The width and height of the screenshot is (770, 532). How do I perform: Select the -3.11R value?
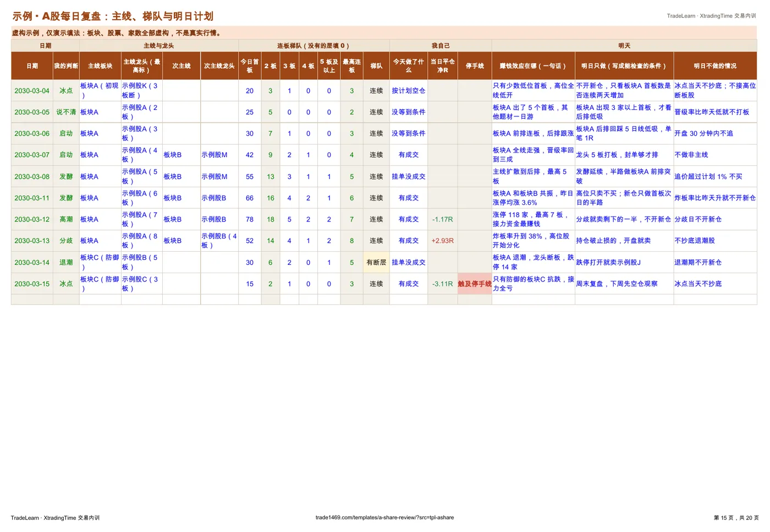443,284
